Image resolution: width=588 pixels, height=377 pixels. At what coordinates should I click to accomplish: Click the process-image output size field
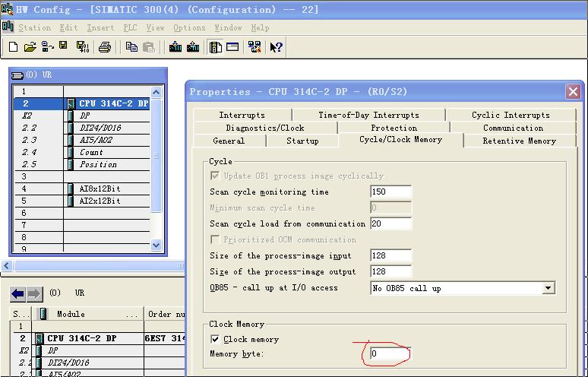click(x=390, y=271)
